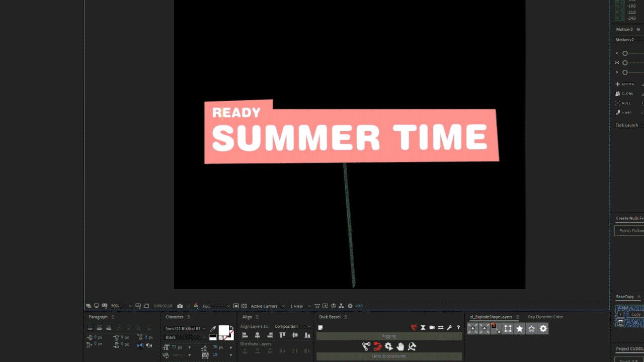Click the CLONE button in Motion v2

(x=625, y=94)
